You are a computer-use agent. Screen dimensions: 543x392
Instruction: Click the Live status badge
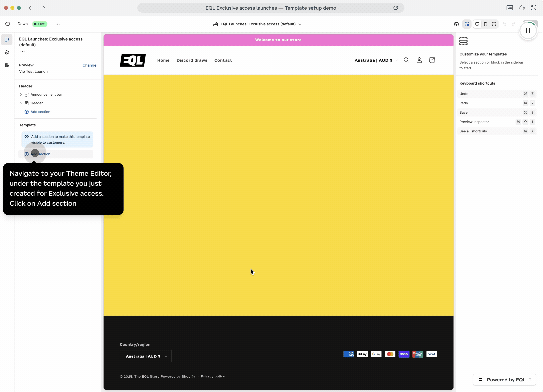click(40, 24)
